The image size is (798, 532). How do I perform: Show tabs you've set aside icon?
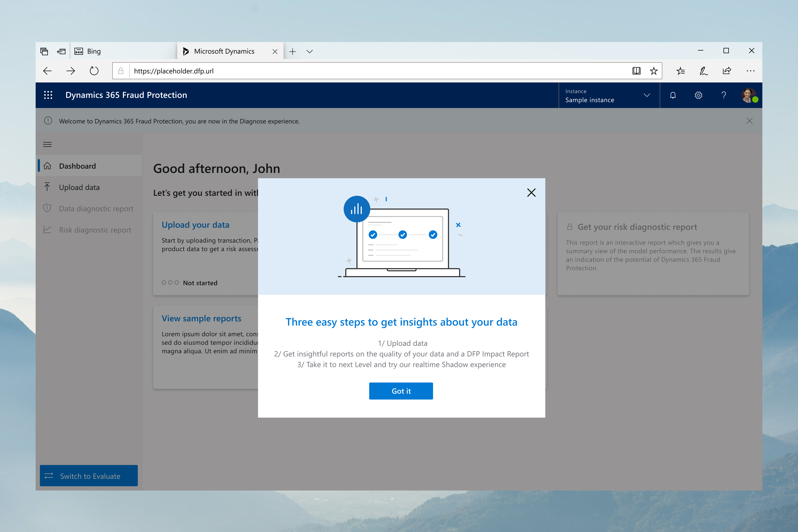coord(44,51)
